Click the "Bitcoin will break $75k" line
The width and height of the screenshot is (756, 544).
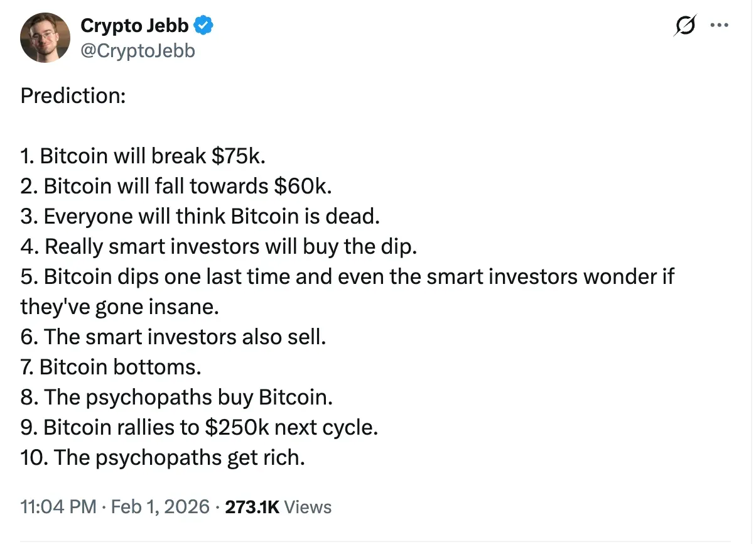(x=143, y=156)
